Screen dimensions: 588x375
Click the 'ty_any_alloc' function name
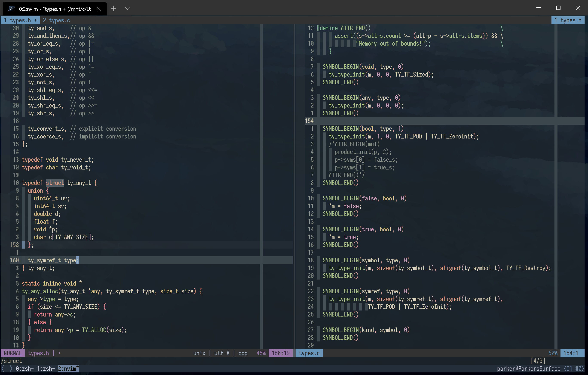pyautogui.click(x=40, y=291)
